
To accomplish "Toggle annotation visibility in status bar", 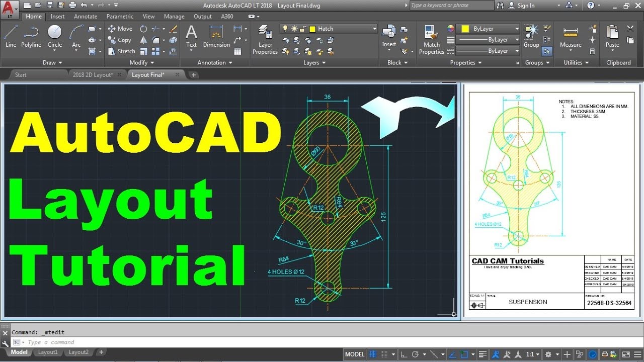I will pos(496,354).
